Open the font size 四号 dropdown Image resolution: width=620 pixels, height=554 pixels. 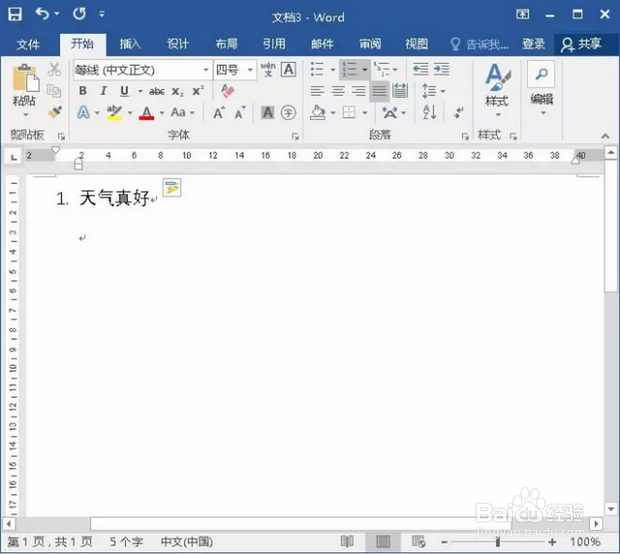250,70
